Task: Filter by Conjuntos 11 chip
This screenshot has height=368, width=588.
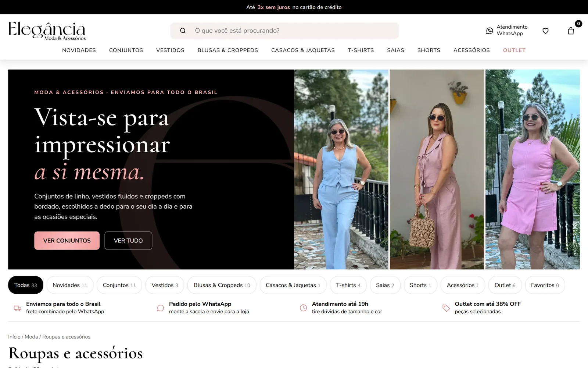Action: (x=119, y=285)
